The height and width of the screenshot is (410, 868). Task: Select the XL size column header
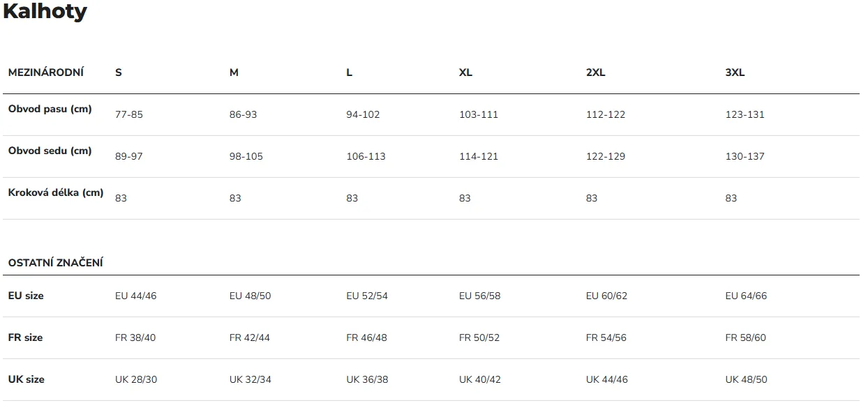(465, 73)
